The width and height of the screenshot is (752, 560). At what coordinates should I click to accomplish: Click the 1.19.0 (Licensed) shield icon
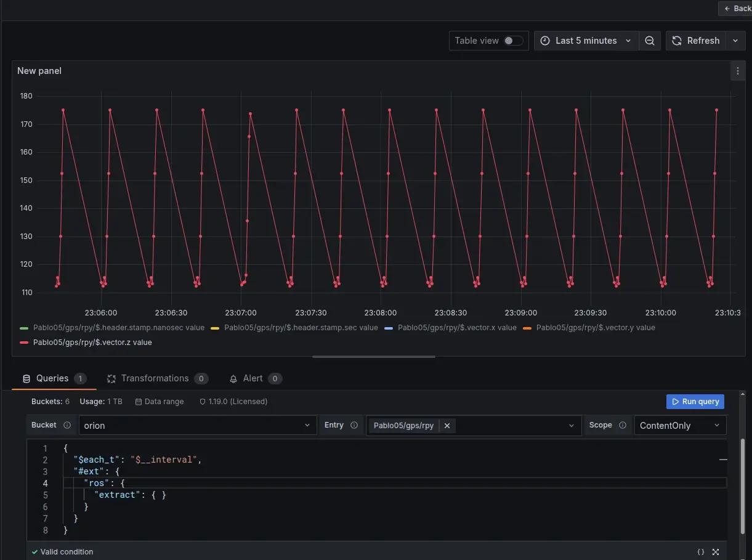[202, 401]
